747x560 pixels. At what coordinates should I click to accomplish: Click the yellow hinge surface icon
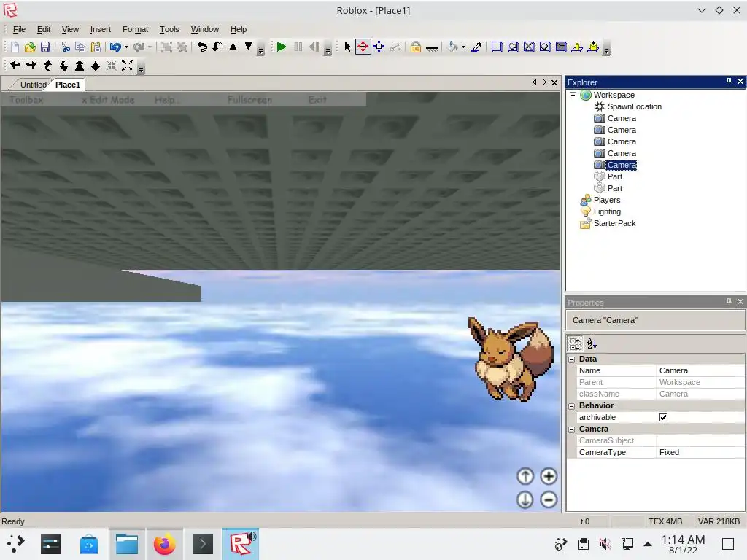click(577, 47)
